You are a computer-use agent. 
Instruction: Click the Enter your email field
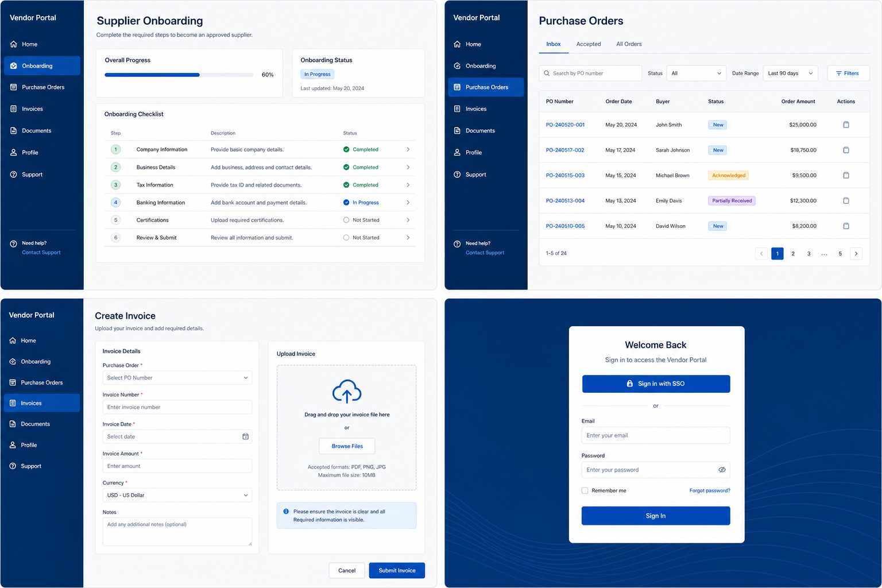(656, 435)
